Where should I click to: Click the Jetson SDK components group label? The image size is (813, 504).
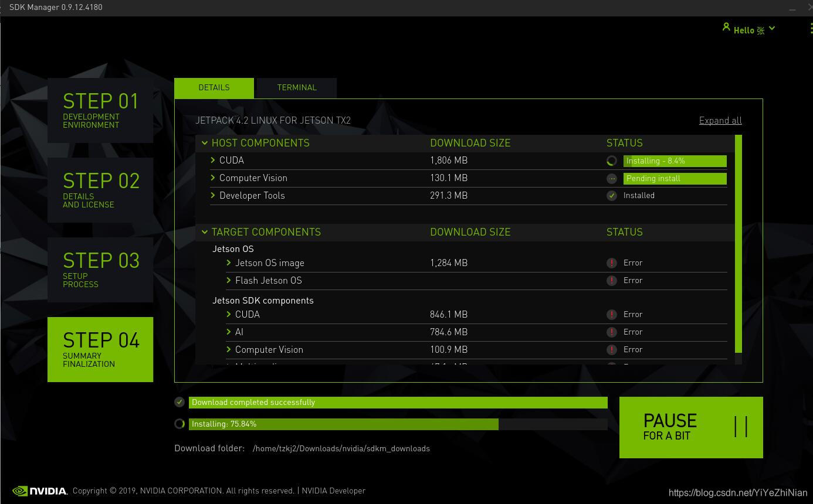(263, 301)
